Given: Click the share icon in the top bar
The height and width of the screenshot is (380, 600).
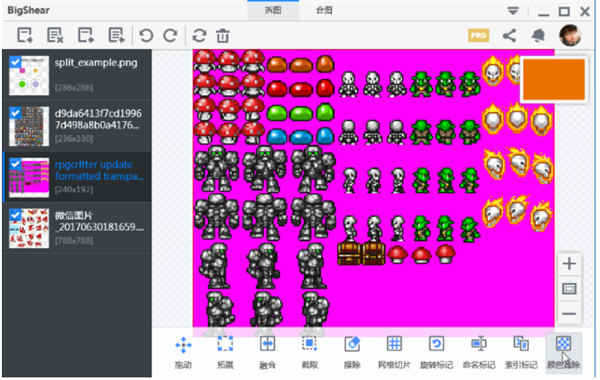Looking at the screenshot, I should [509, 36].
